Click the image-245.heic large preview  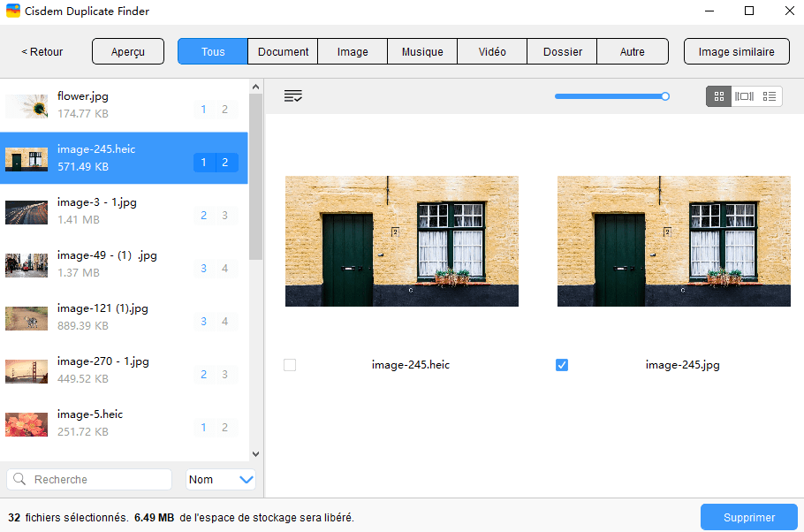(x=401, y=241)
